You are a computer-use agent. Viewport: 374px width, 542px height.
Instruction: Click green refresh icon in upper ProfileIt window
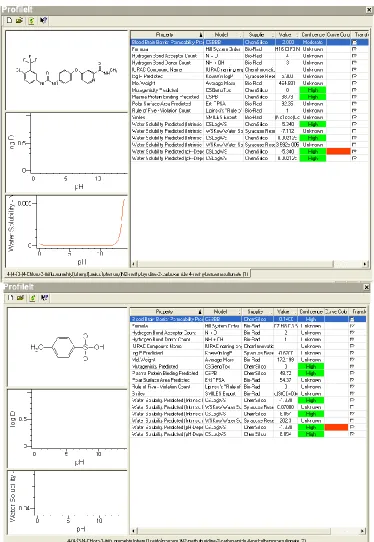point(31,21)
